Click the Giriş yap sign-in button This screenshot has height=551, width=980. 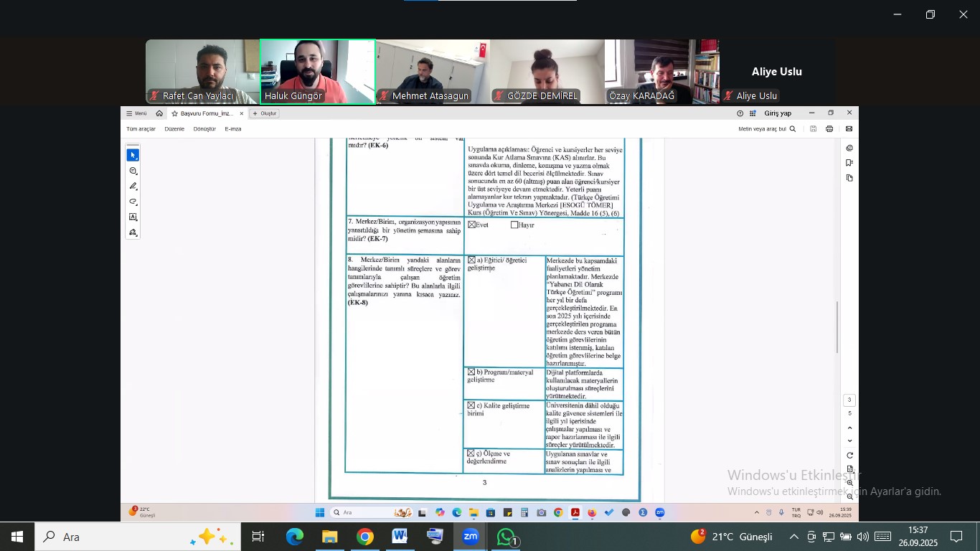pyautogui.click(x=778, y=113)
